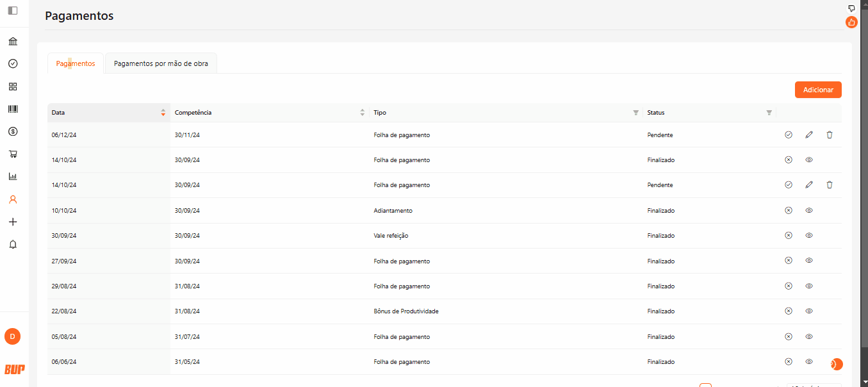868x387 pixels.
Task: Open the dollar sign financial icon
Action: [13, 131]
